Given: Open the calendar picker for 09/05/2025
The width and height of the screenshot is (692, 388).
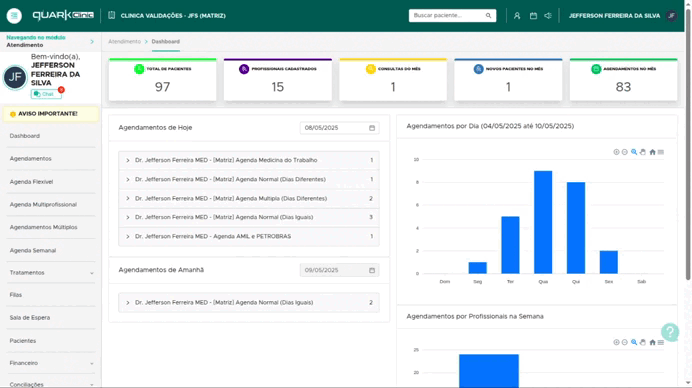Looking at the screenshot, I should click(x=372, y=270).
